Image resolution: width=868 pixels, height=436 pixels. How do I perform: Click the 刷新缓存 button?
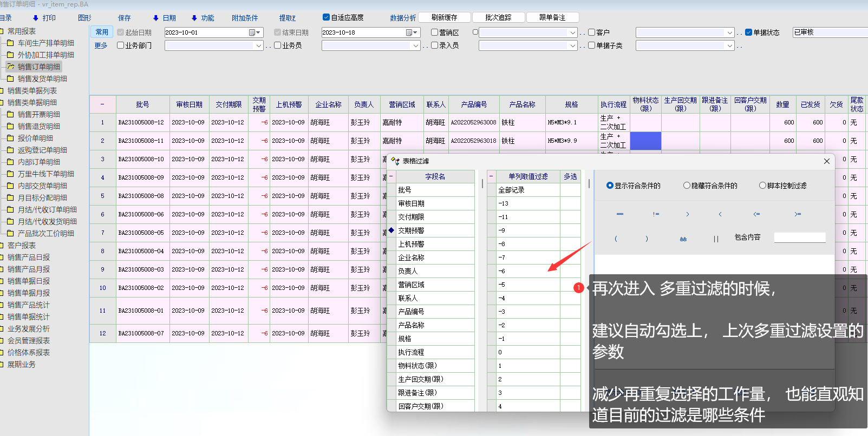(x=444, y=17)
